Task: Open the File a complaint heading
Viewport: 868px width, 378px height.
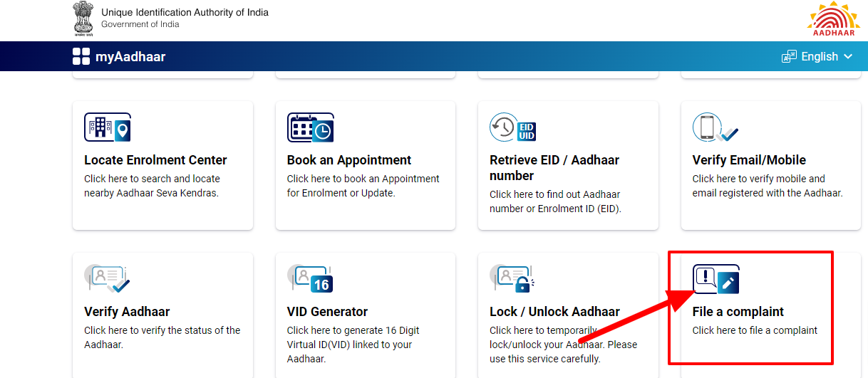Action: click(738, 312)
